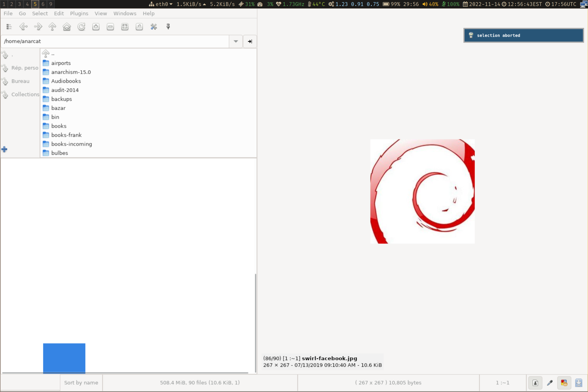Click the 44°C temperature indicator
Screen dimensions: 588x392
(316, 4)
